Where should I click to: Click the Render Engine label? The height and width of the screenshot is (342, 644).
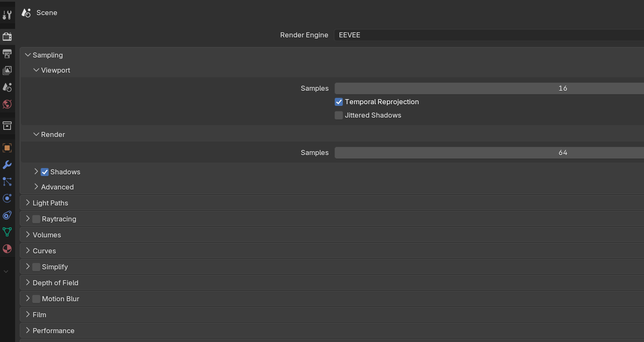coord(304,35)
